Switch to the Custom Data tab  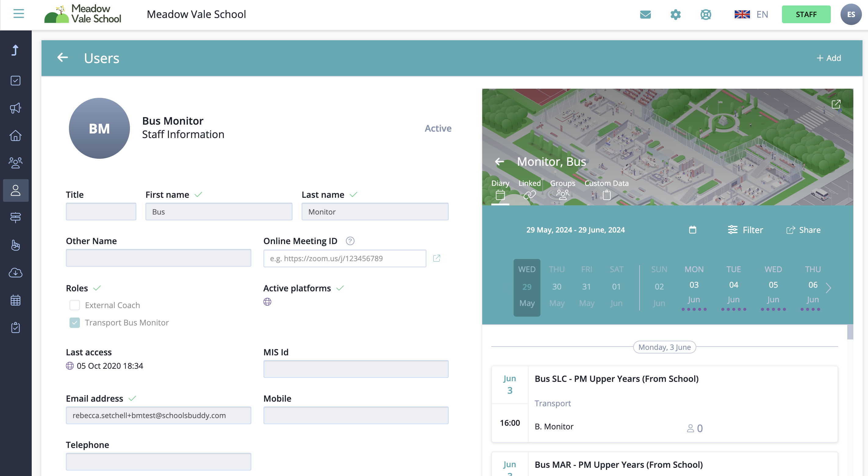[607, 190]
